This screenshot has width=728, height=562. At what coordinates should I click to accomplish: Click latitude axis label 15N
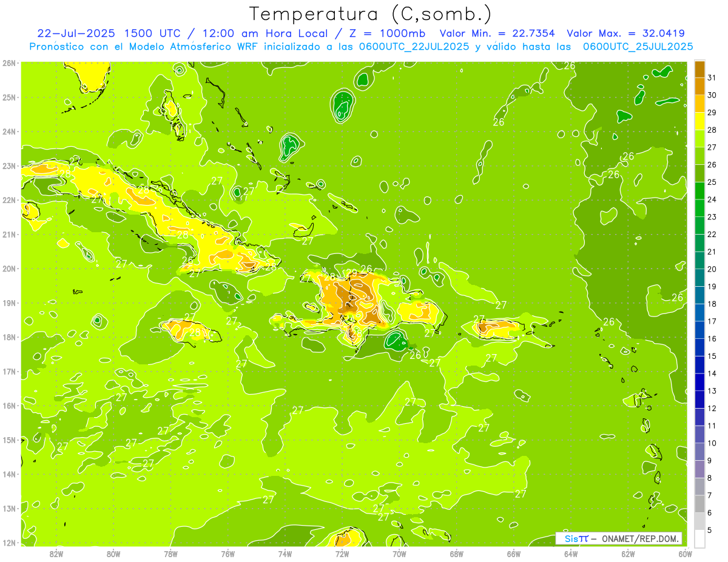(9, 440)
